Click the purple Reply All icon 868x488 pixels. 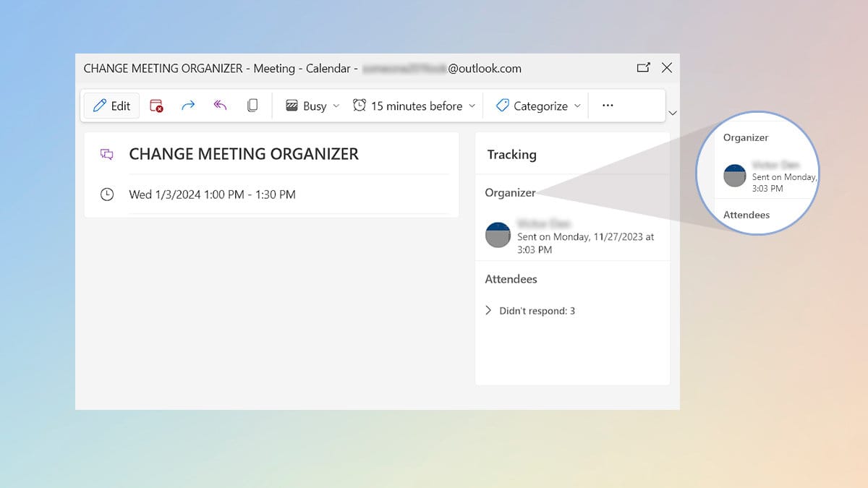tap(221, 106)
